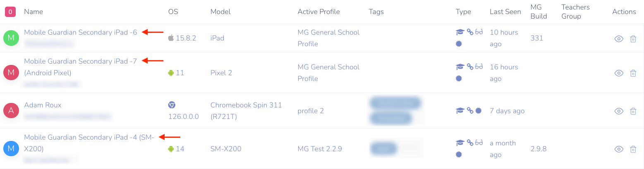Image resolution: width=644 pixels, height=169 pixels.
Task: Click eye icon for Adam Roux device
Action: tap(619, 111)
